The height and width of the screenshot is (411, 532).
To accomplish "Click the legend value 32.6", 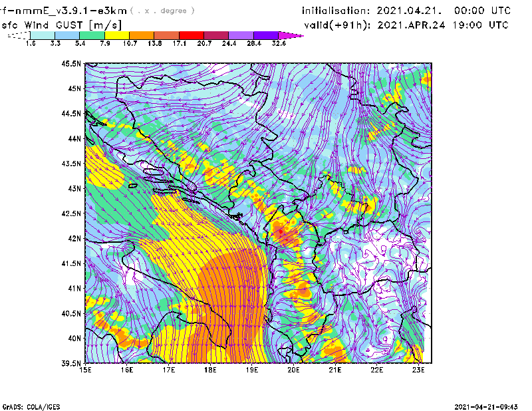I will 279,43.
